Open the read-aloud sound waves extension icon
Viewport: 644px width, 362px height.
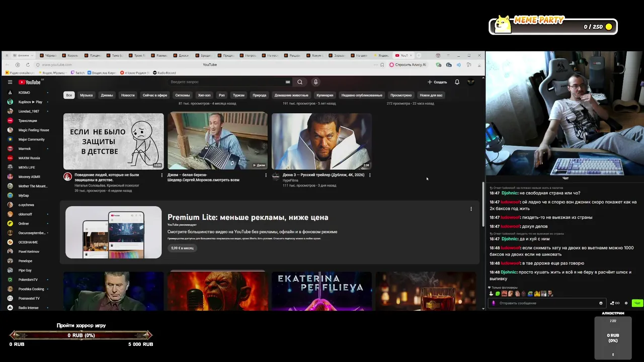[x=458, y=65]
